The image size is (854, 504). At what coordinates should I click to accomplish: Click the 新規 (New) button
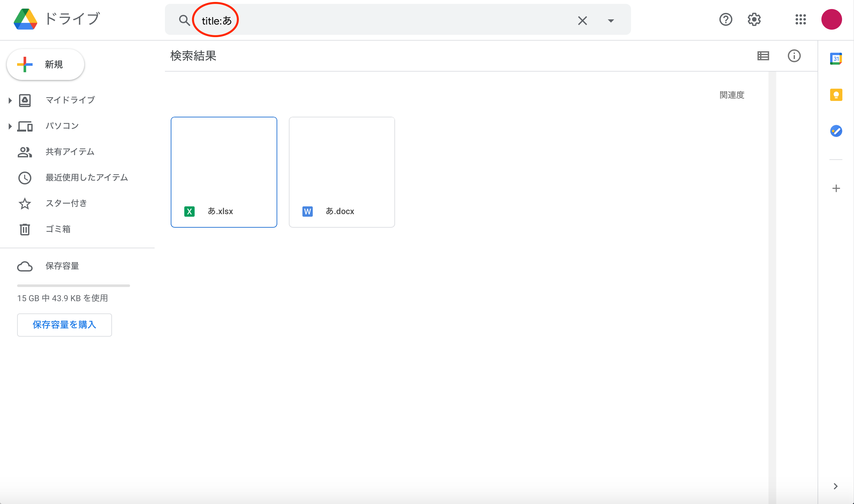point(46,64)
